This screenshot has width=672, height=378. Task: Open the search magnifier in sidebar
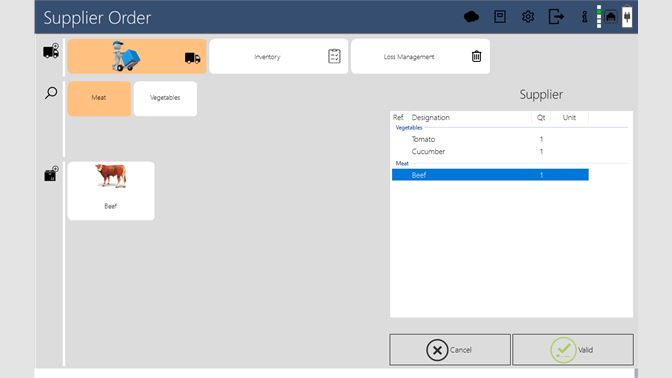(x=51, y=93)
